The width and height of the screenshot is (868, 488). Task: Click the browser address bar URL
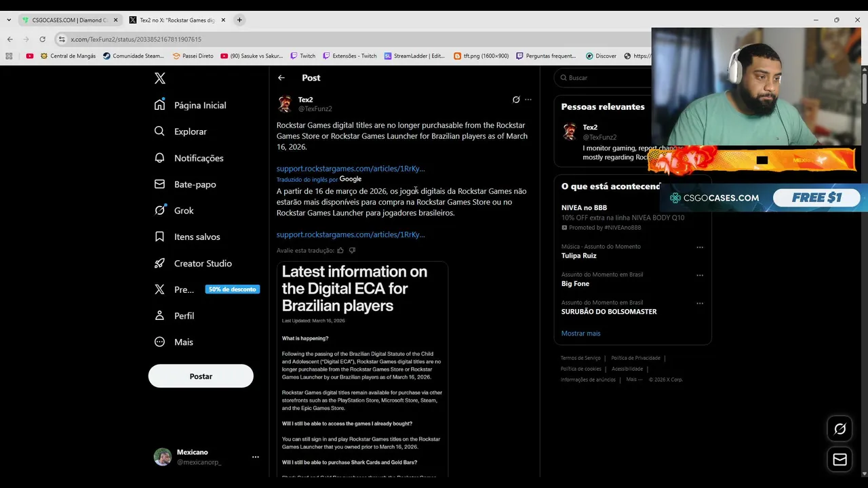[136, 39]
